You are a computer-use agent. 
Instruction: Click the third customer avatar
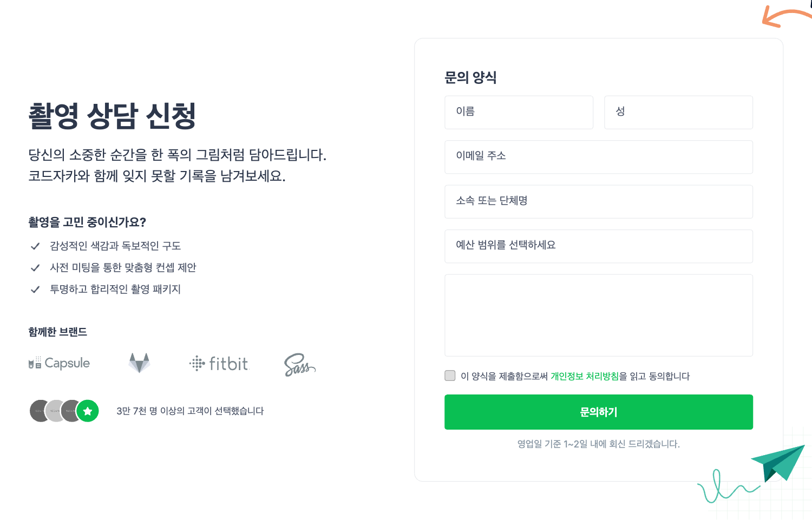click(70, 411)
